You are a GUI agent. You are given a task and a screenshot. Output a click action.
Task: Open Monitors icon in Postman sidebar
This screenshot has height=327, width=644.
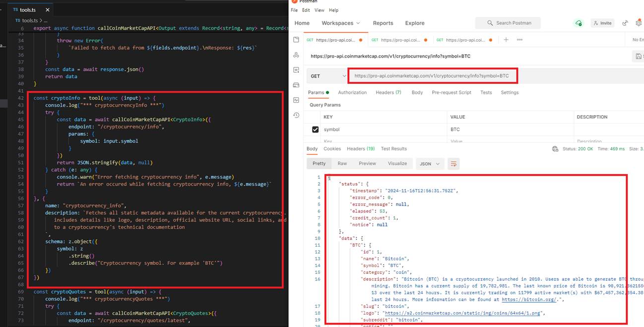coord(296,100)
